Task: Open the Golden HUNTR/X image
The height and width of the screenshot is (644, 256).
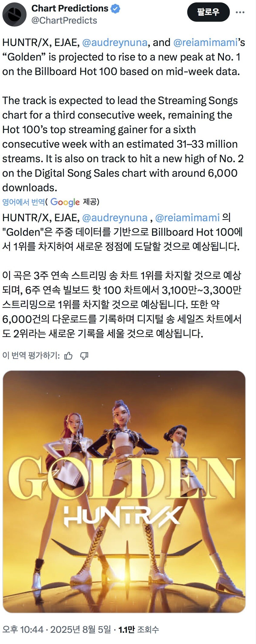Action: [124, 491]
